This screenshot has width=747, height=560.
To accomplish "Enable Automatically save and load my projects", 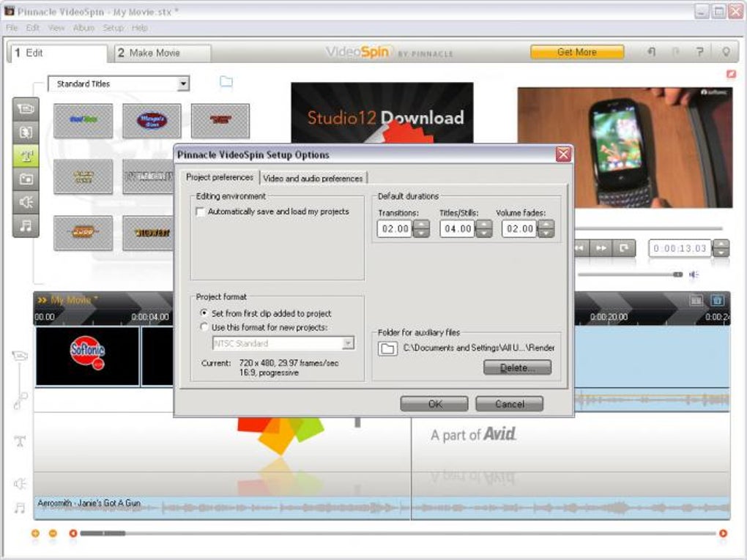I will (x=201, y=212).
